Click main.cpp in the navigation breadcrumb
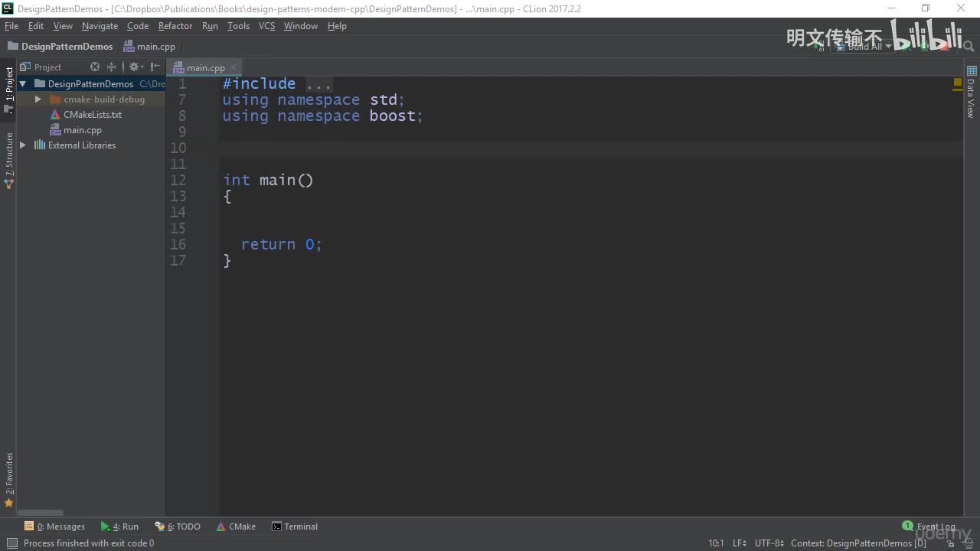 pyautogui.click(x=149, y=47)
